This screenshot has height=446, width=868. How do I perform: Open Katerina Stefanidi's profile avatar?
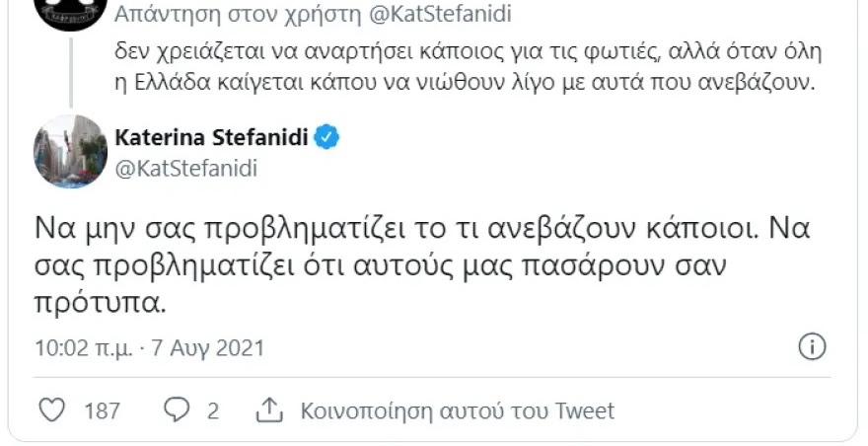[x=70, y=151]
